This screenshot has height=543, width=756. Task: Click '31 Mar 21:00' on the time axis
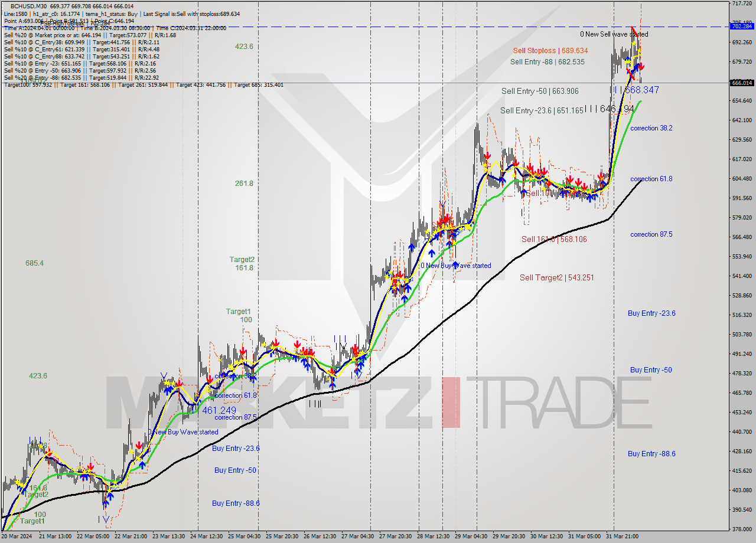tap(621, 537)
